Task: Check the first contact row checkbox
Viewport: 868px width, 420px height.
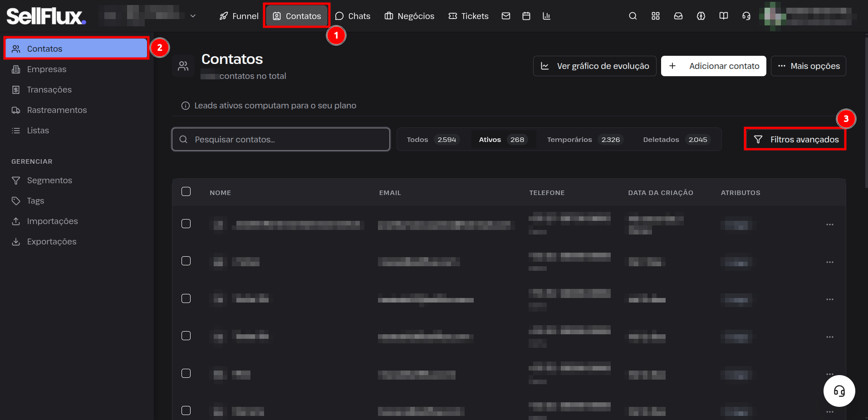Action: click(186, 224)
